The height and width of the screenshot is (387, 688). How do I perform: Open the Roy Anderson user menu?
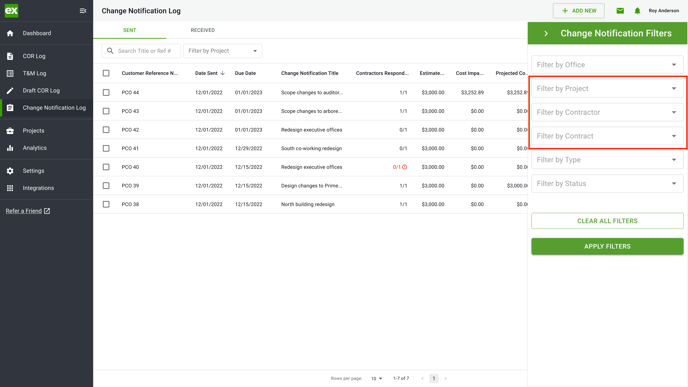tap(664, 11)
